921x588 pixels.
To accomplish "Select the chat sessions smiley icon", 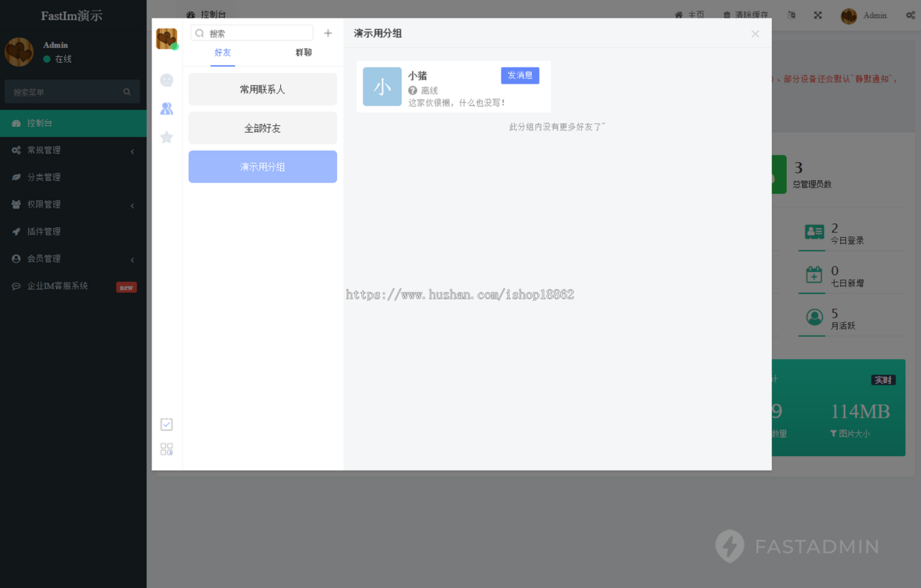I will pos(166,80).
